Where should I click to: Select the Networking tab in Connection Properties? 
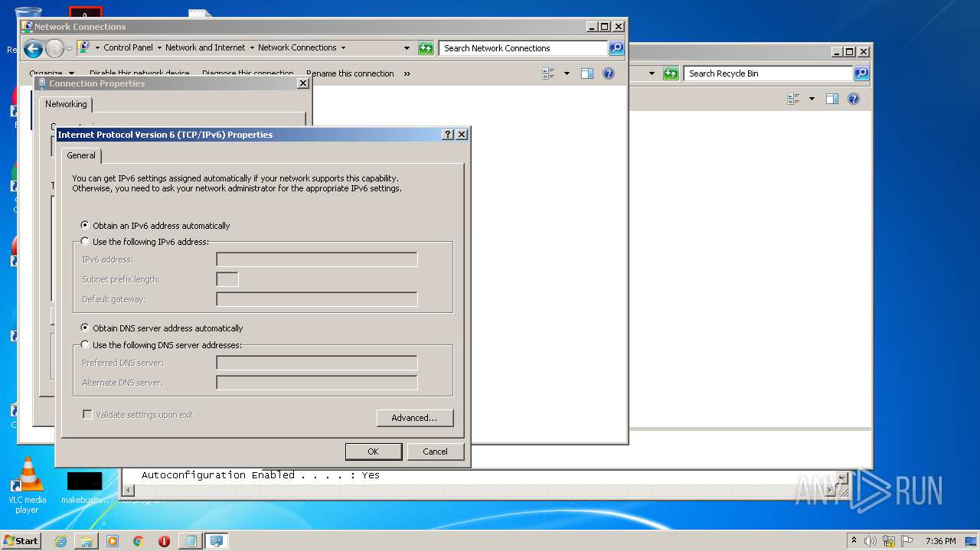66,104
